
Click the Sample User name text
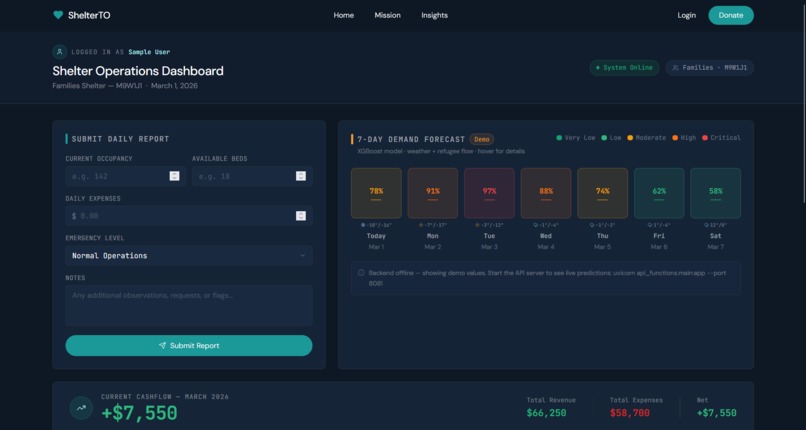[149, 52]
